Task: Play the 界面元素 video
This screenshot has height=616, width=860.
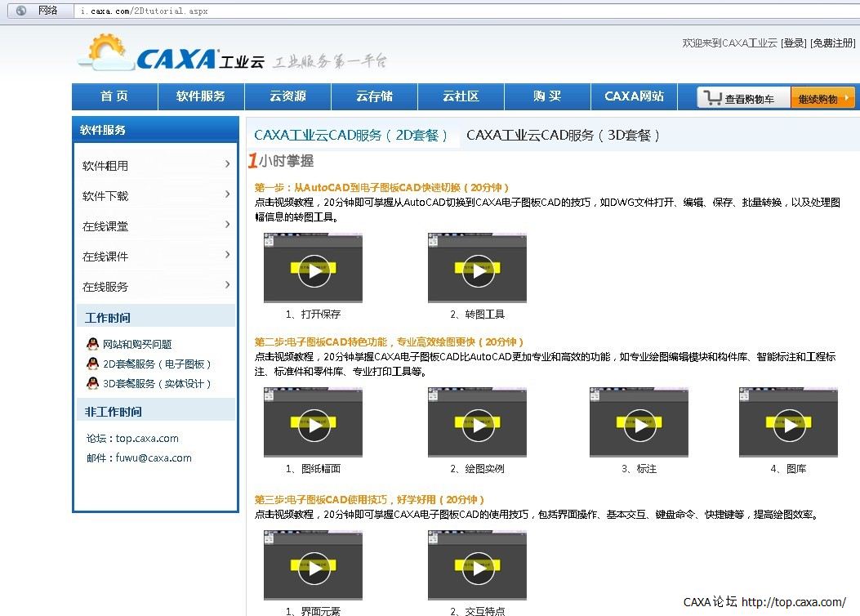Action: click(x=313, y=565)
